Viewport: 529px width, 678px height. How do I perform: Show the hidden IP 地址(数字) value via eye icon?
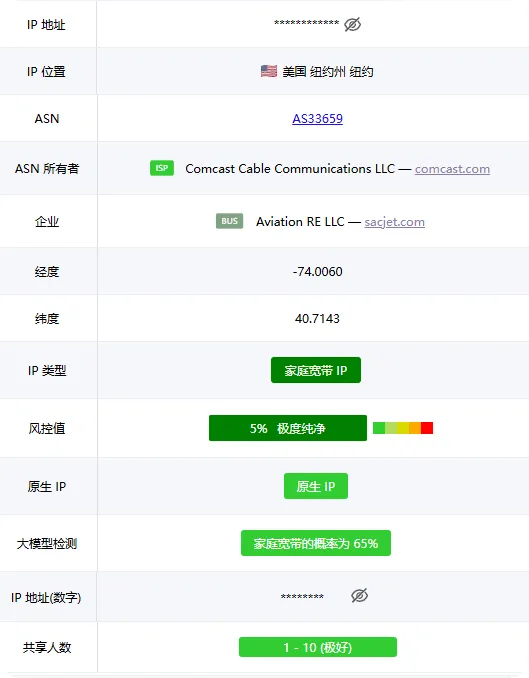[359, 595]
